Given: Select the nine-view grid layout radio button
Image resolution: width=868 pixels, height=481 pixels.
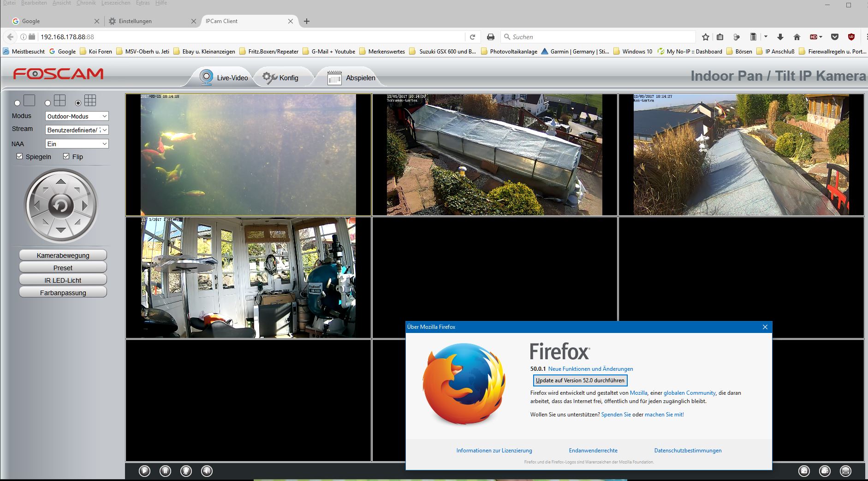Looking at the screenshot, I should pyautogui.click(x=78, y=103).
